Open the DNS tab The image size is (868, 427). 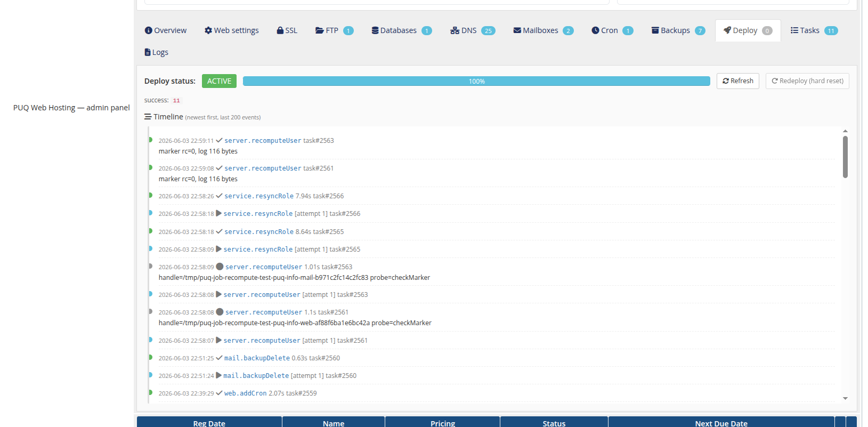point(473,30)
